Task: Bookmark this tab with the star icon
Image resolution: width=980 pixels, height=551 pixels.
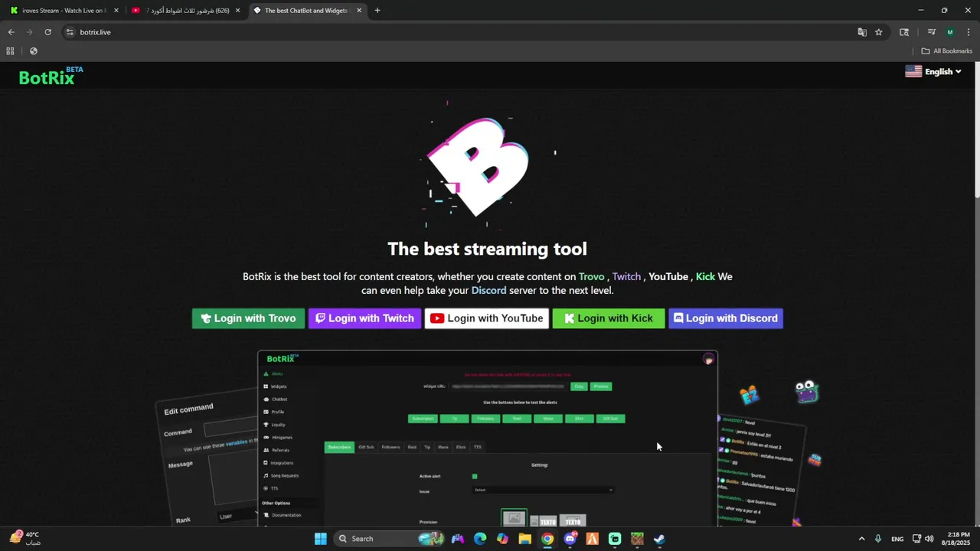Action: pos(879,32)
